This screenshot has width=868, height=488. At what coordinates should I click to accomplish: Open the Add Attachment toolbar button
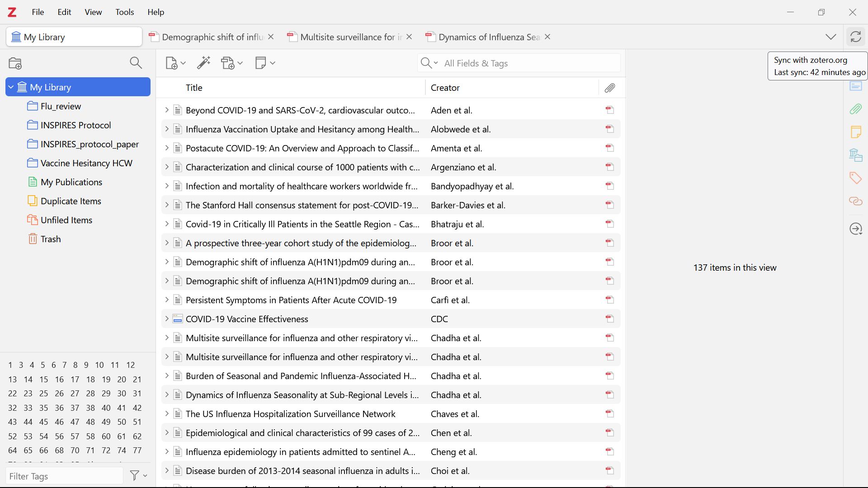tap(231, 63)
